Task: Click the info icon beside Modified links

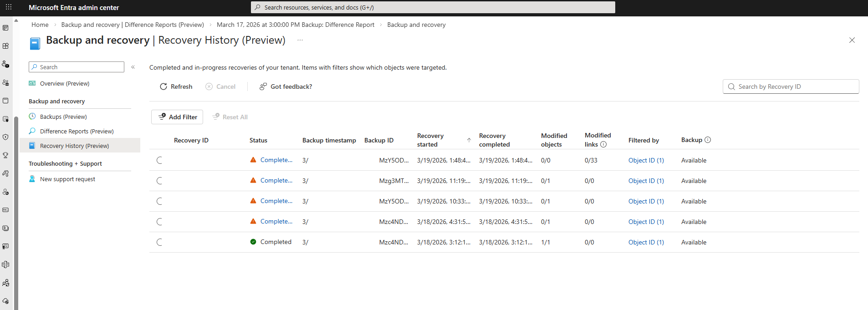Action: tap(603, 144)
